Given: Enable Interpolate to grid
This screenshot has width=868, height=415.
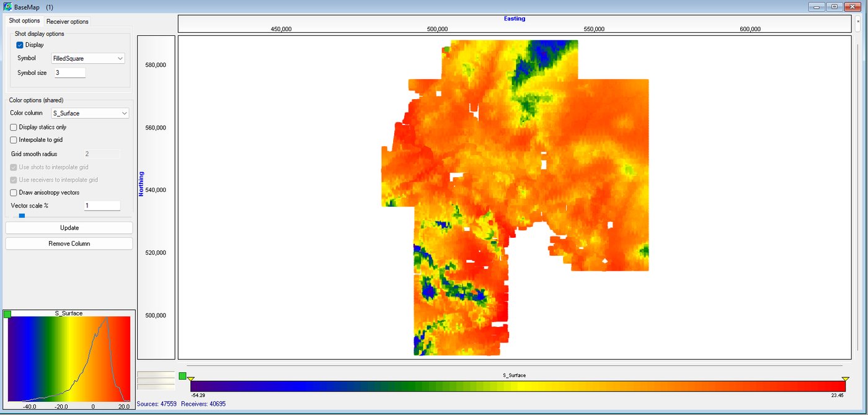Looking at the screenshot, I should tap(14, 140).
